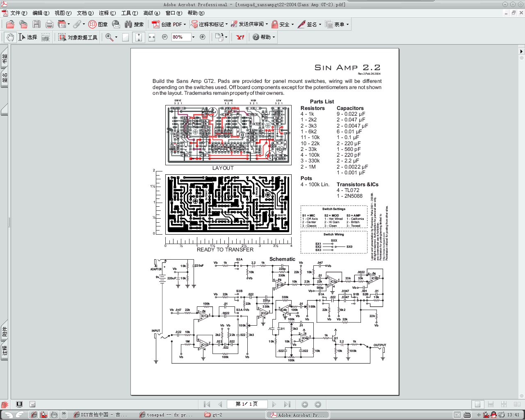
Task: Open the zoom percentage dropdown arrow
Action: tap(193, 37)
